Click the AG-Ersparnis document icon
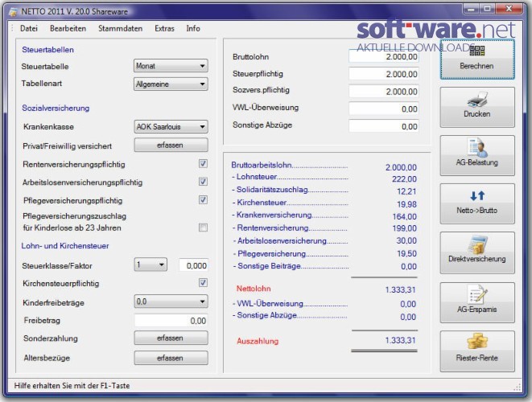The image size is (532, 402). 477,294
